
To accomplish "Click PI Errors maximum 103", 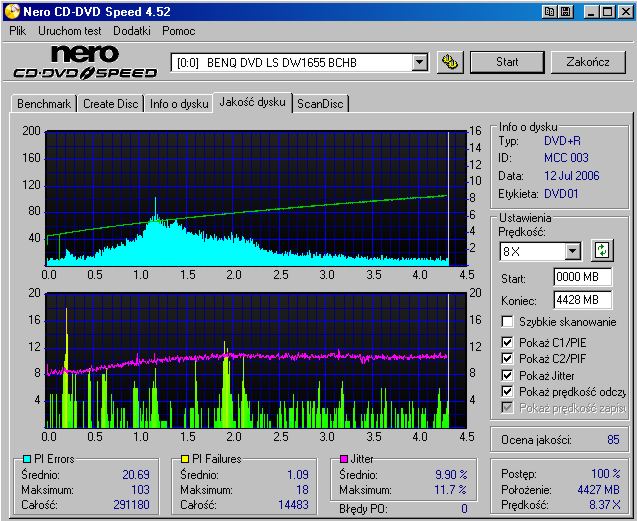I will coord(140,490).
